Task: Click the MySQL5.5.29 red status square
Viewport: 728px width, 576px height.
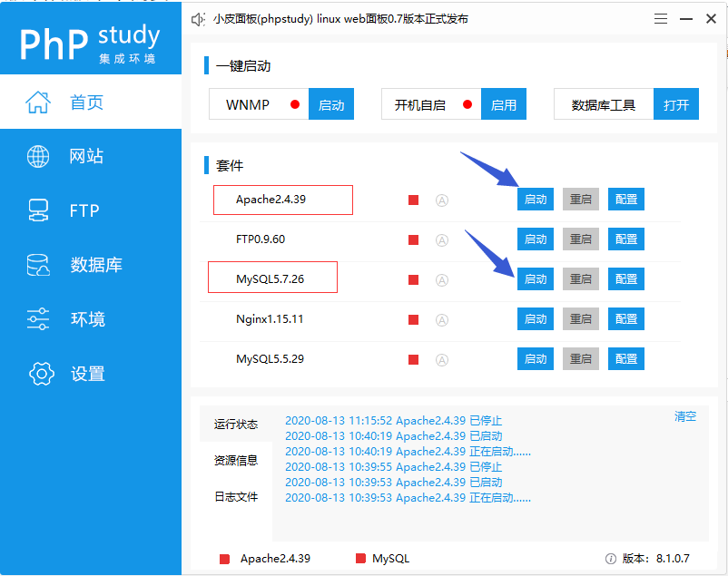Action: coord(413,360)
